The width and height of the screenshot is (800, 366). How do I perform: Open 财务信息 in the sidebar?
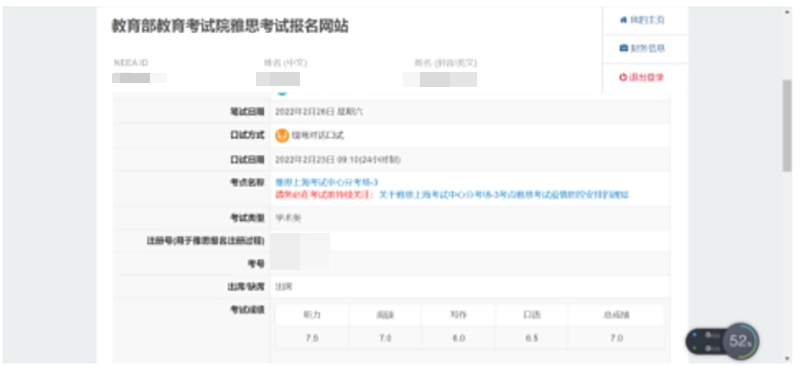click(x=642, y=48)
